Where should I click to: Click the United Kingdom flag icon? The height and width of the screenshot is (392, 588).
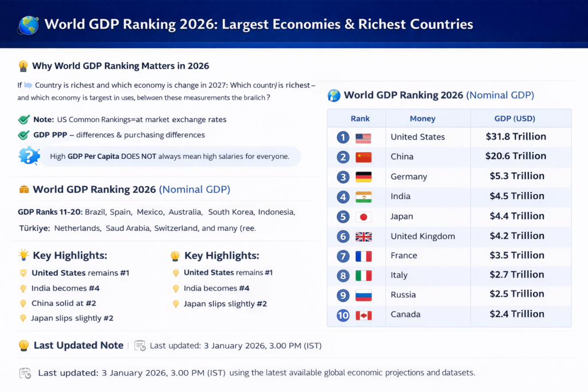(x=363, y=237)
